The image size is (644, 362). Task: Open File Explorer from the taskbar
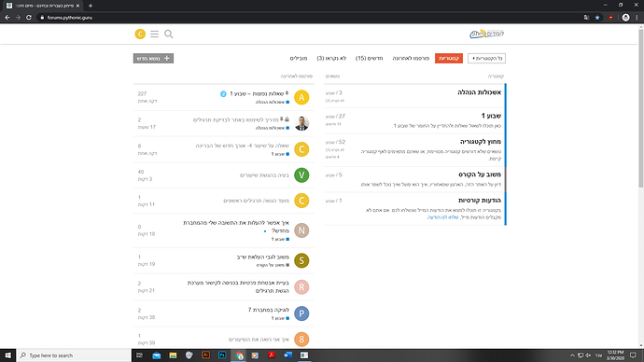173,355
